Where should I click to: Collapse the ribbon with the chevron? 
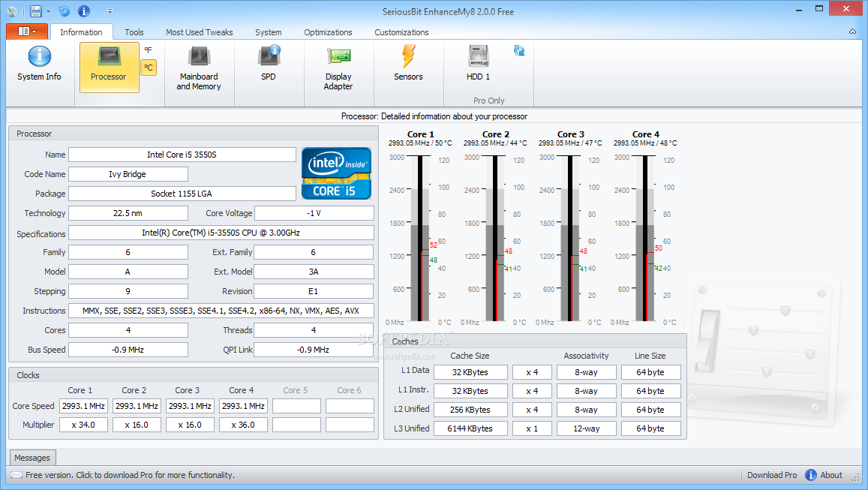click(852, 32)
